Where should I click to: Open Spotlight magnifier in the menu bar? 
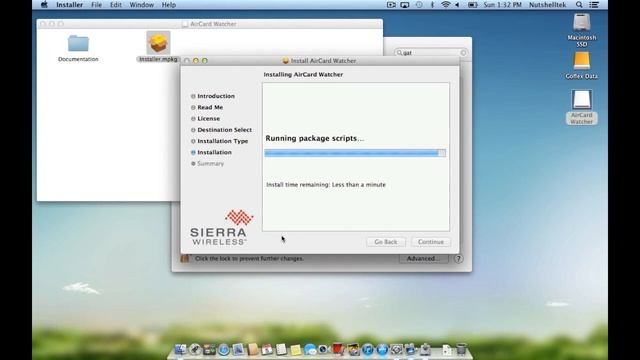tap(579, 5)
